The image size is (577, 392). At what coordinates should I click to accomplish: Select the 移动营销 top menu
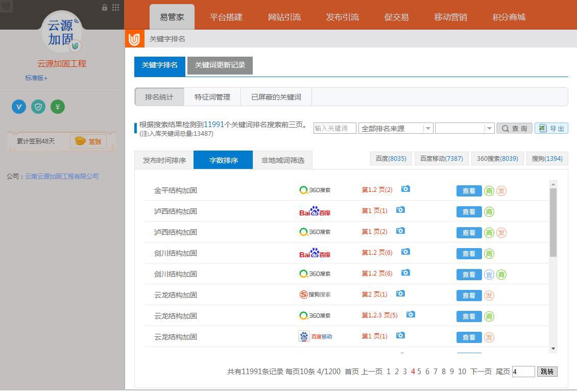click(450, 17)
